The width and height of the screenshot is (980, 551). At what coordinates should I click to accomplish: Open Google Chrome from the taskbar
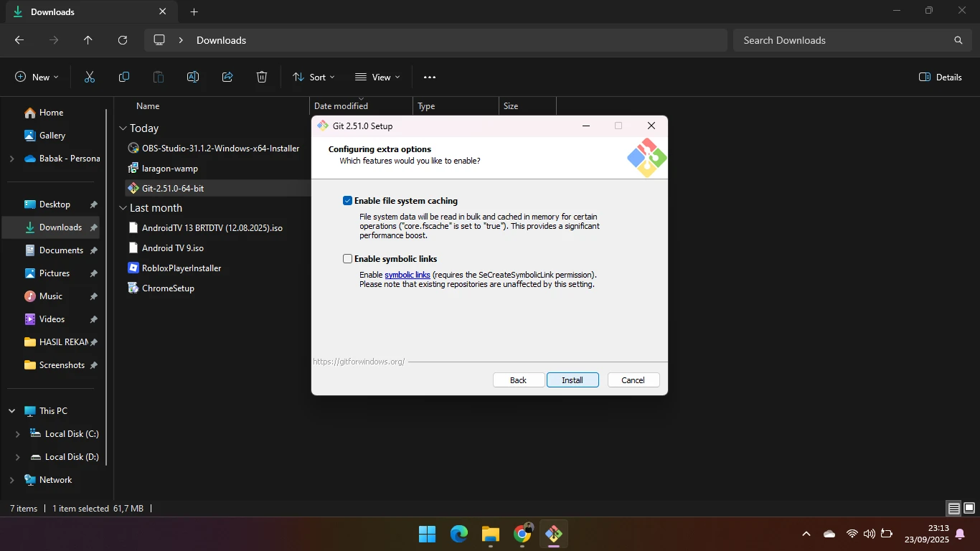(x=522, y=534)
